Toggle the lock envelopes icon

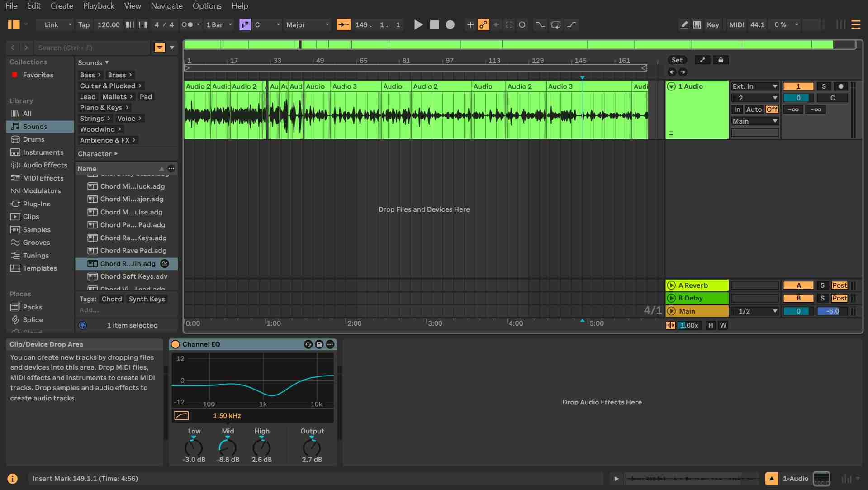(x=721, y=60)
